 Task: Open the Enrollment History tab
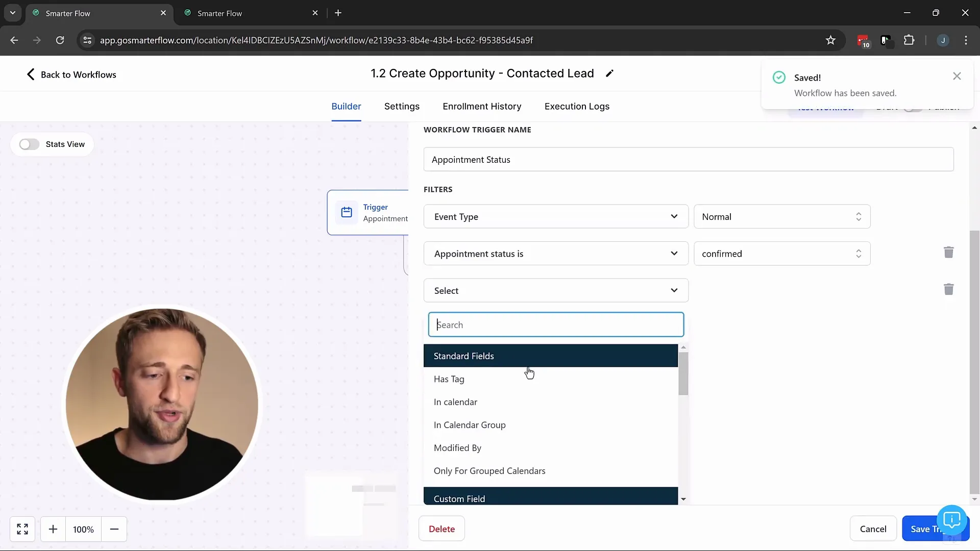(482, 106)
